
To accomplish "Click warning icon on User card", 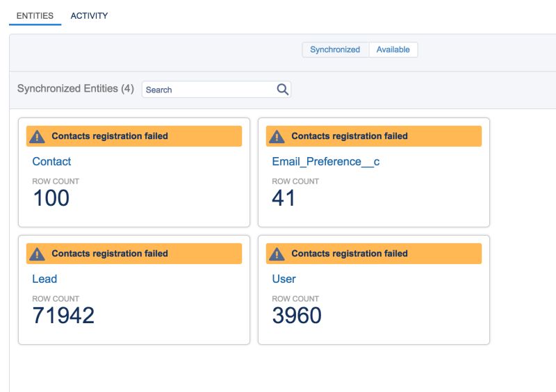I will (x=277, y=254).
